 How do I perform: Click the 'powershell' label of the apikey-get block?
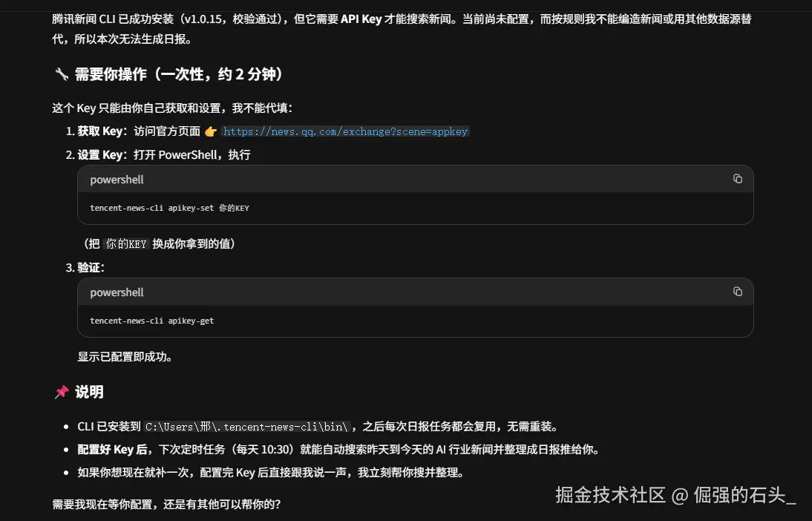117,292
